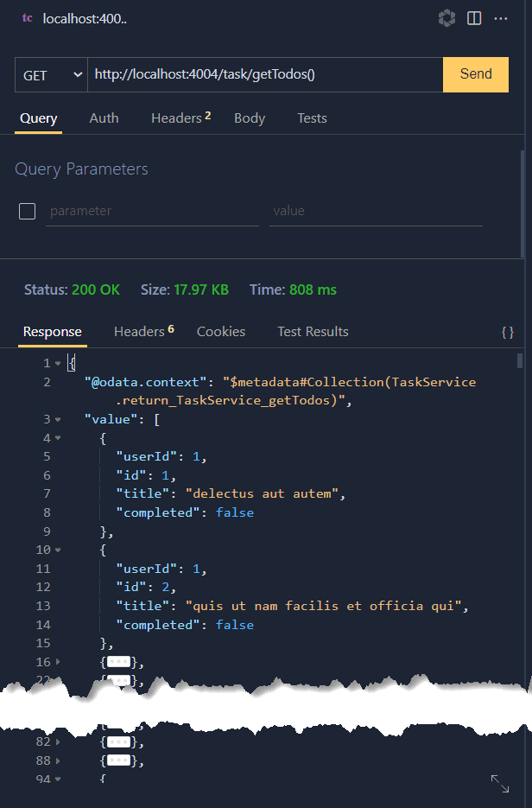Click the curly braces format icon
Screen dimensions: 532x808
pyautogui.click(x=508, y=332)
